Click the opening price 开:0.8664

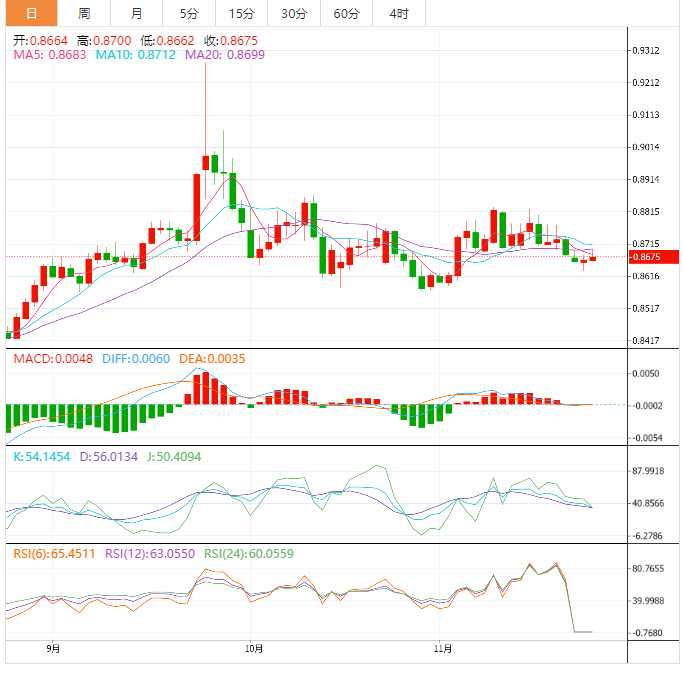[x=40, y=41]
